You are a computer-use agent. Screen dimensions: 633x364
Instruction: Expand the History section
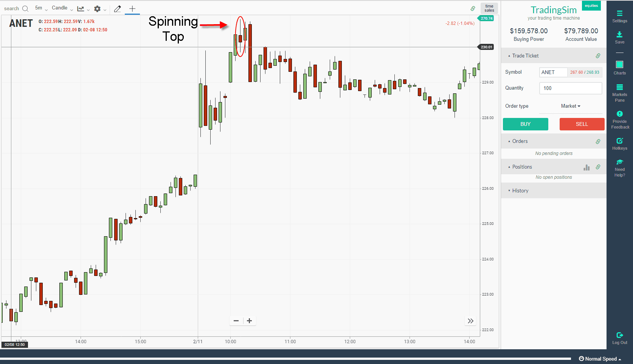coord(509,190)
